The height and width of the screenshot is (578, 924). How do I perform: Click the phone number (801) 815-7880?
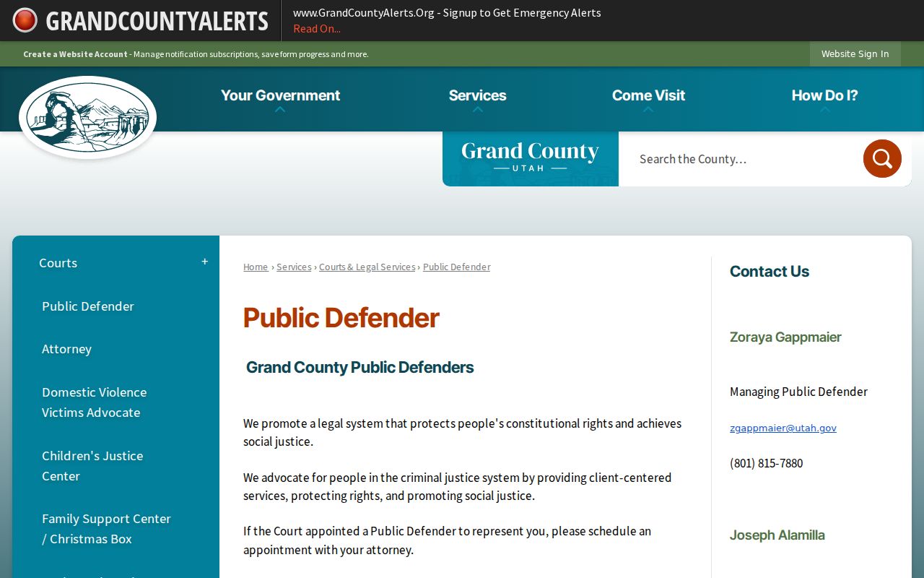pos(766,463)
